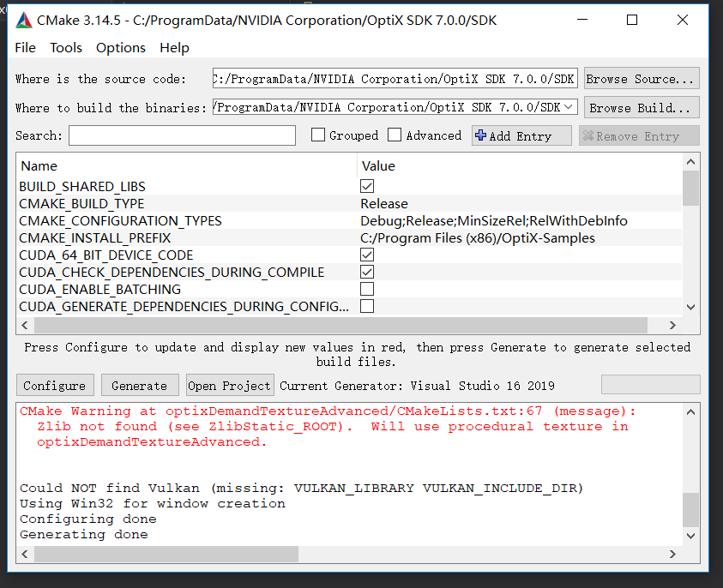Click the output log vertical scrollbar thumb
723x588 pixels.
(690, 510)
